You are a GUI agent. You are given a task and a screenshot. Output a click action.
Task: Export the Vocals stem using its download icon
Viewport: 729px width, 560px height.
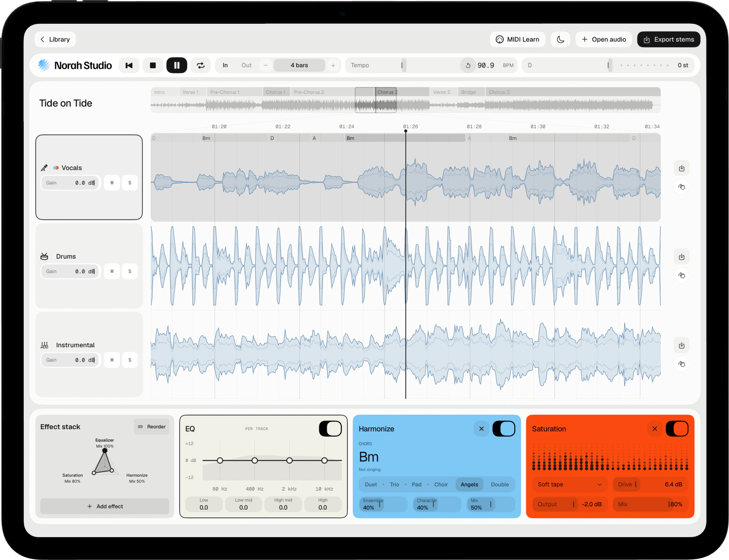coord(682,168)
